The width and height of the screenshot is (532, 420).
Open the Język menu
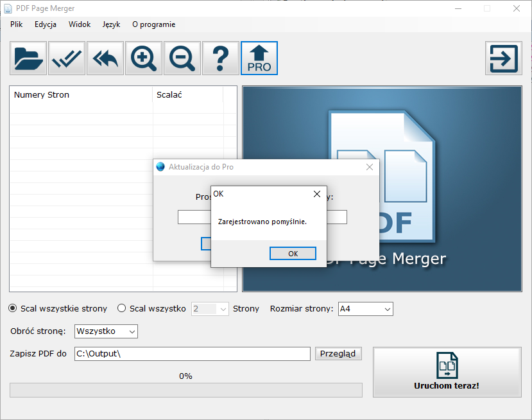point(111,24)
